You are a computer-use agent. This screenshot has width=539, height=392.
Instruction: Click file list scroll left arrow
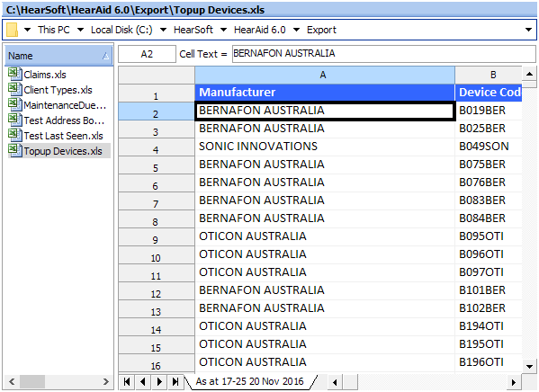[12, 381]
